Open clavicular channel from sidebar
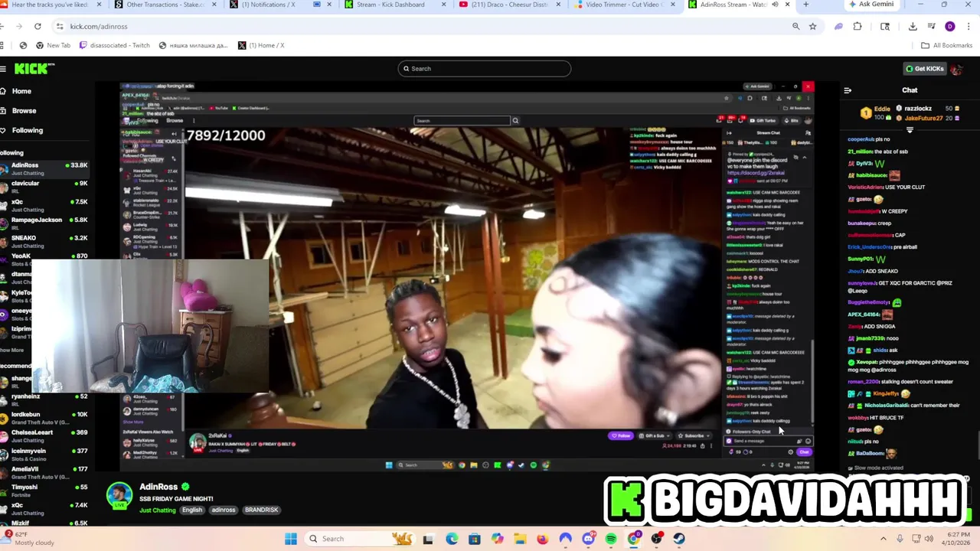 (44, 187)
